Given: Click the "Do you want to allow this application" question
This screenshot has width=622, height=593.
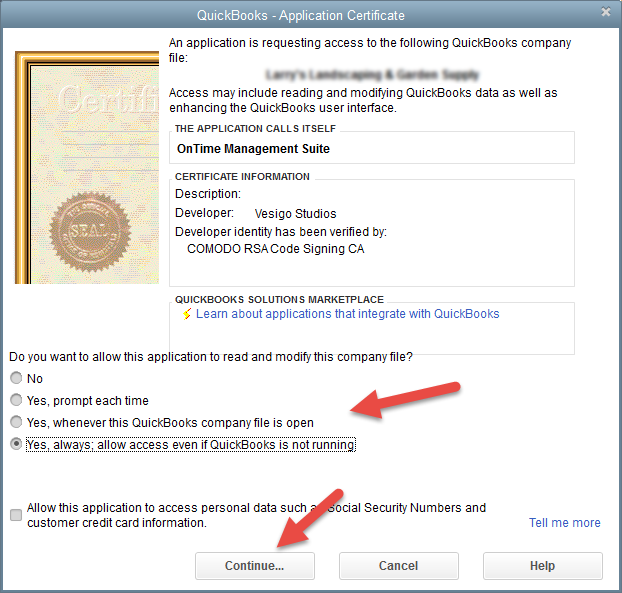Looking at the screenshot, I should (211, 357).
